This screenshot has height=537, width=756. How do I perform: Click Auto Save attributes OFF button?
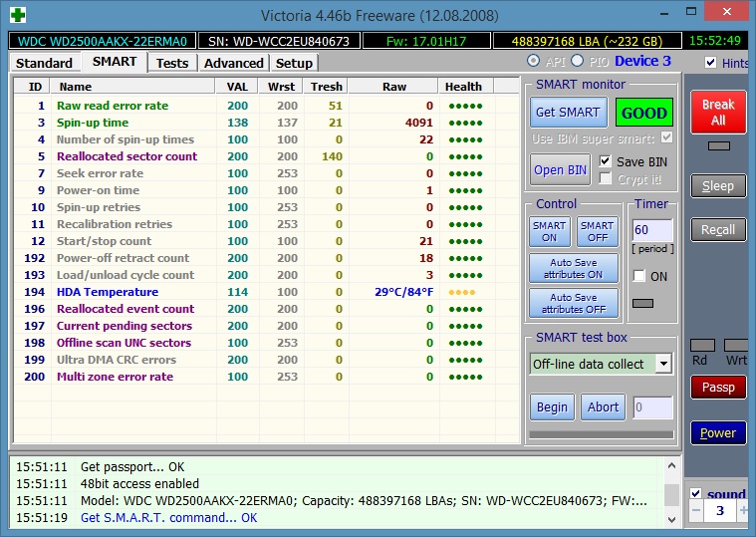[x=574, y=304]
